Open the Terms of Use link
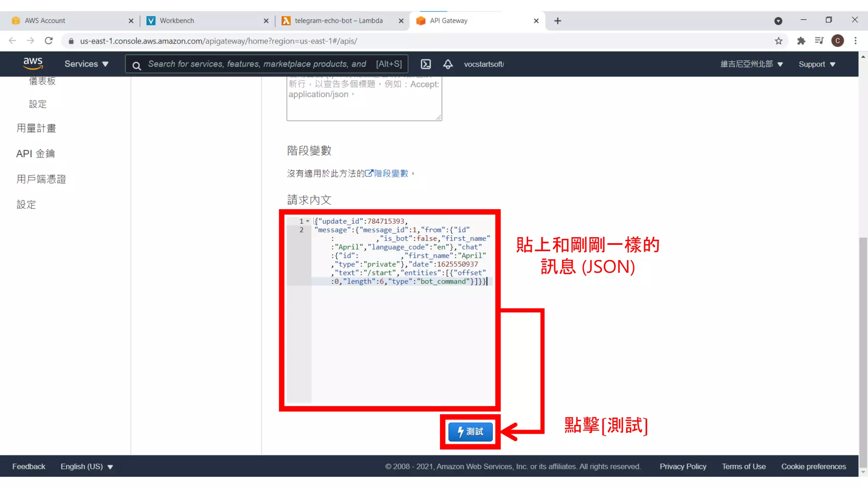 [x=744, y=466]
